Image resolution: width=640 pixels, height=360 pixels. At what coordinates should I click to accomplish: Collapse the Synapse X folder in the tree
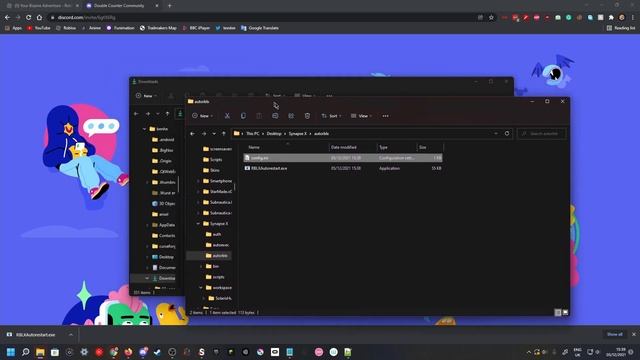pyautogui.click(x=198, y=224)
